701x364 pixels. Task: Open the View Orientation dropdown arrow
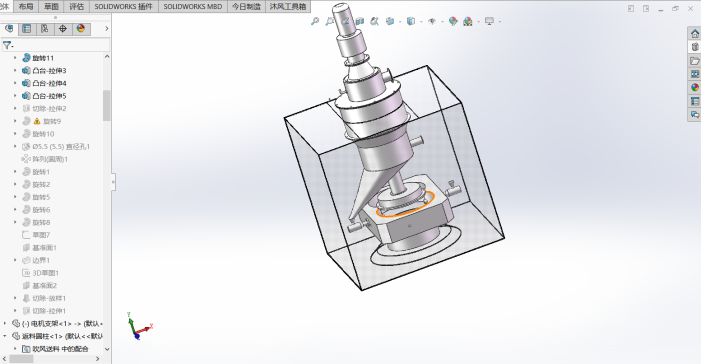[x=400, y=21]
